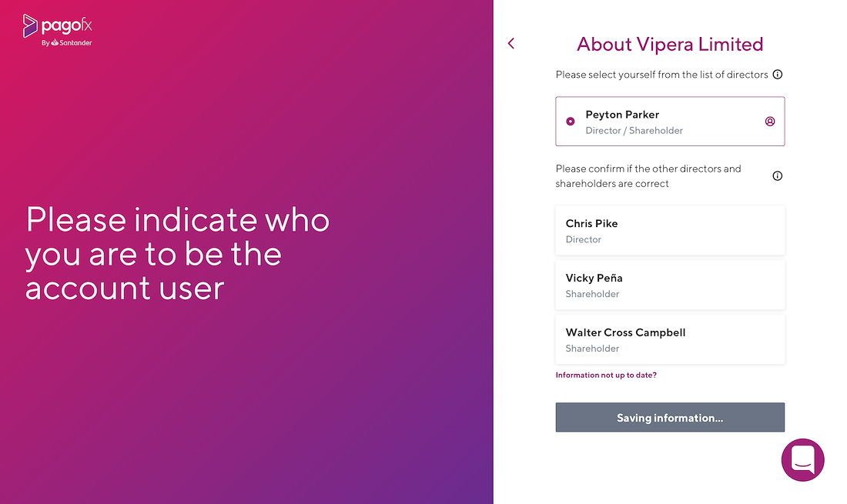The image size is (847, 504).
Task: Click the Saving information button
Action: tap(670, 417)
